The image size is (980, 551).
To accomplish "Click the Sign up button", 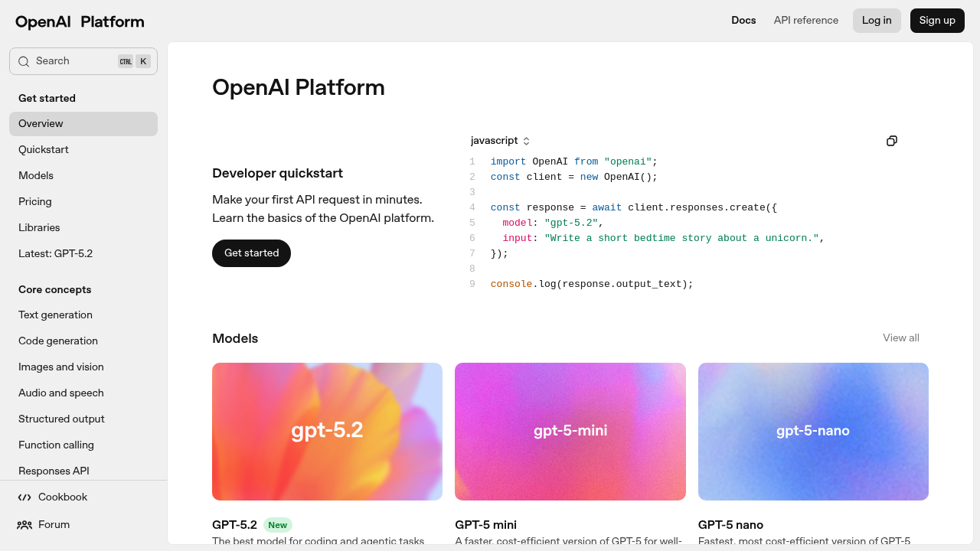I will (x=937, y=21).
